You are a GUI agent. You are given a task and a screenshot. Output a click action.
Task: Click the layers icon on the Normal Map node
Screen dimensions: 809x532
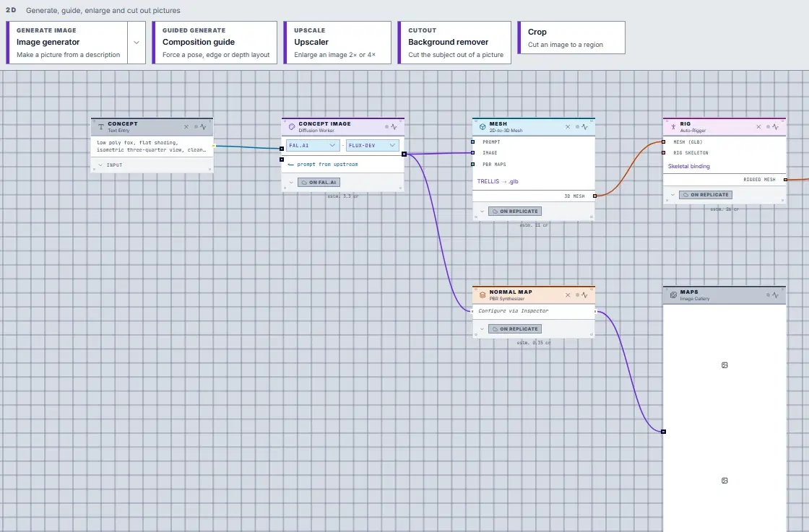483,295
